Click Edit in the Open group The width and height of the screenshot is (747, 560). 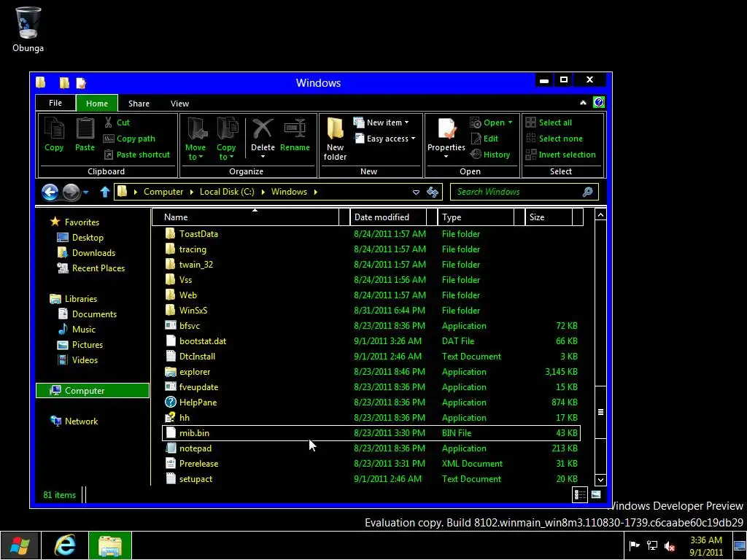484,139
